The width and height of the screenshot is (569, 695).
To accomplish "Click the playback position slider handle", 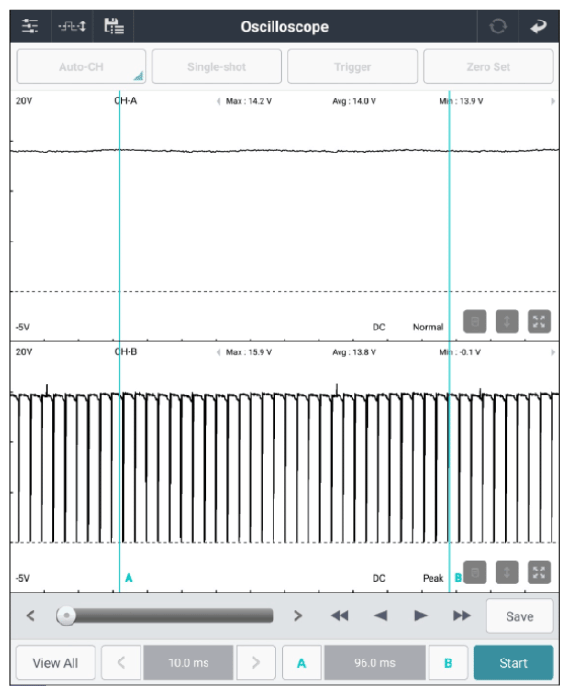I will coord(66,616).
